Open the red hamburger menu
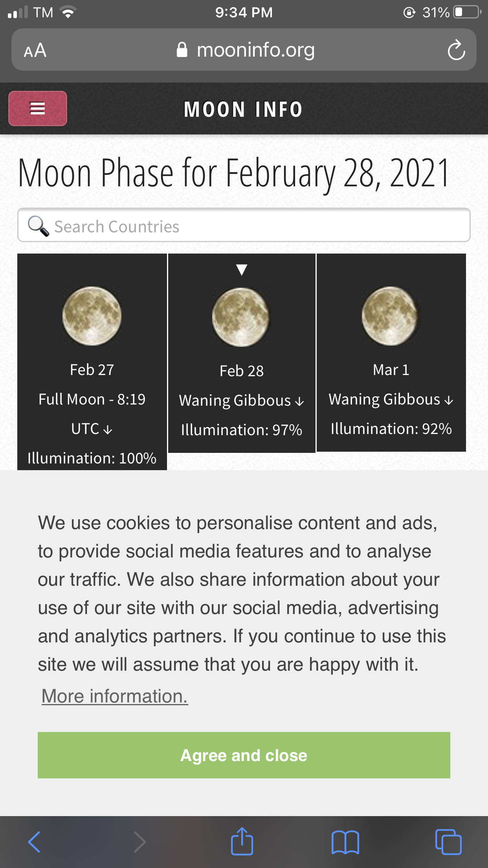Image resolution: width=488 pixels, height=868 pixels. 38,108
